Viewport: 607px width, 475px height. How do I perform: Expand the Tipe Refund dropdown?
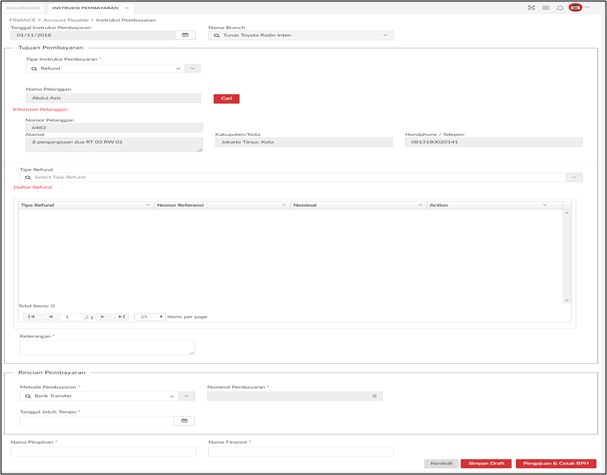(x=574, y=177)
